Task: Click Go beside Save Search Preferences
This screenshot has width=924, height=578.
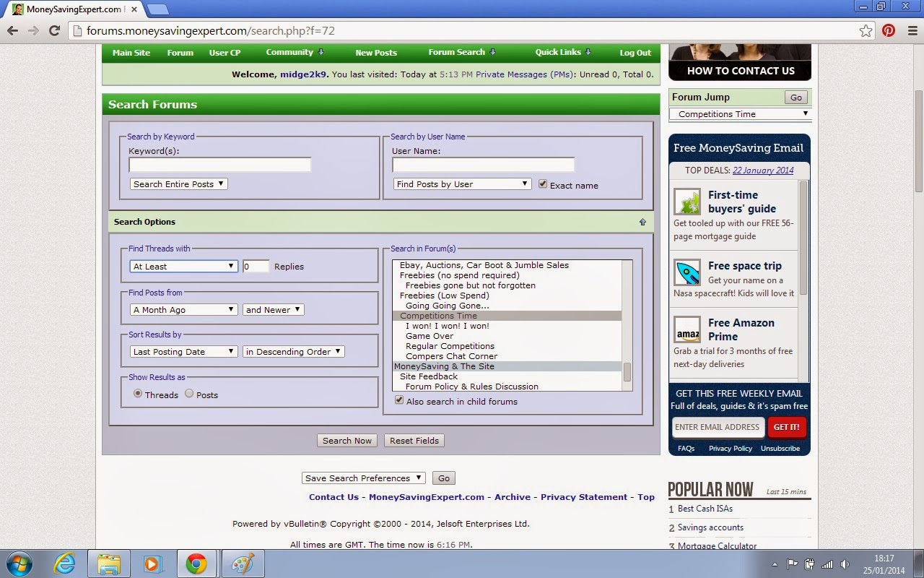Action: [x=444, y=478]
